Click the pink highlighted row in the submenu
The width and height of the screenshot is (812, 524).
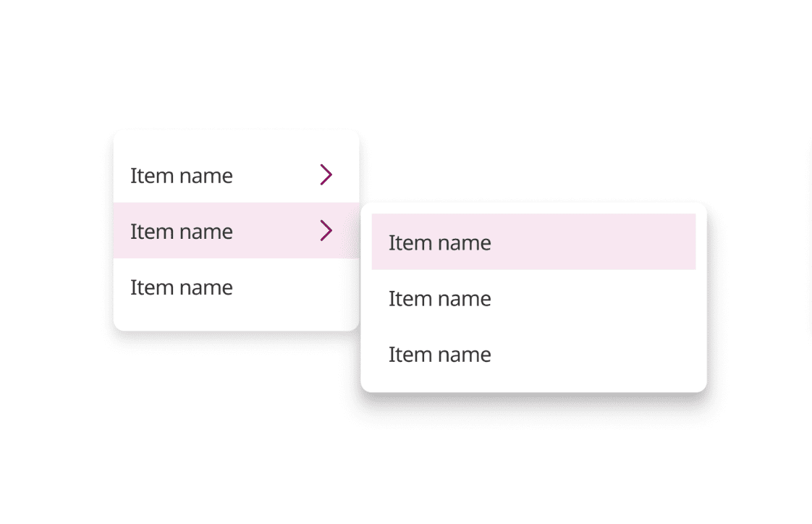click(533, 242)
